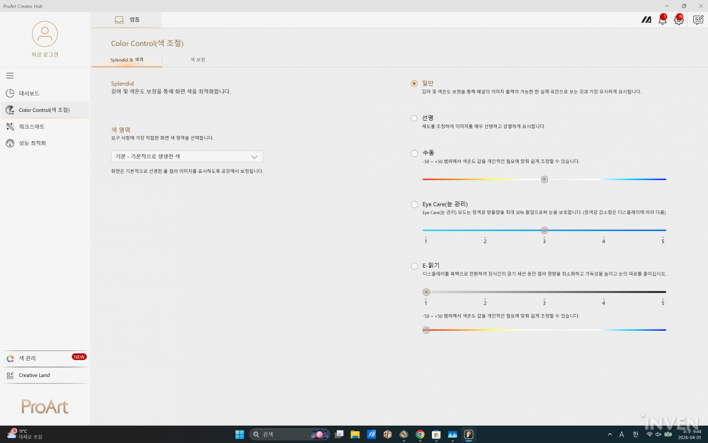Viewport: 708px width, 443px height.
Task: Expand the 색 영역 color gamut dropdown
Action: click(x=187, y=157)
